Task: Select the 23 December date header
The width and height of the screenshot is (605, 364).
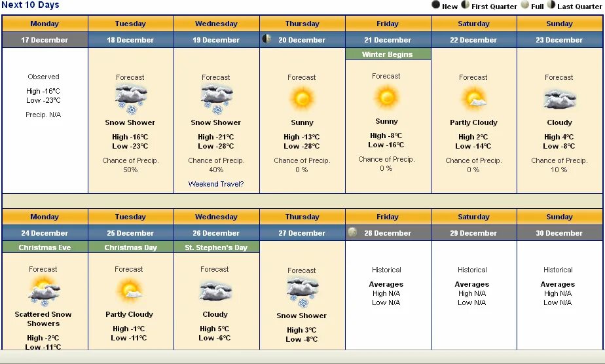Action: [560, 40]
